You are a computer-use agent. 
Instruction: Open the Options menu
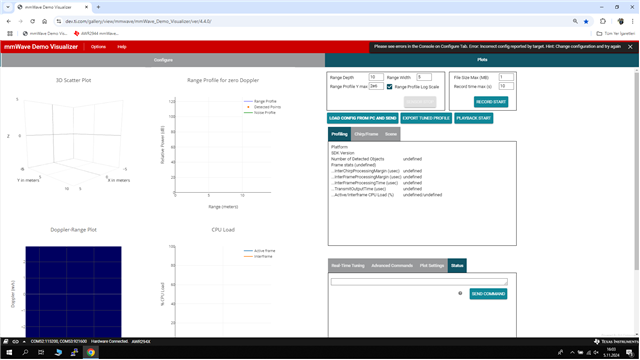pyautogui.click(x=98, y=47)
